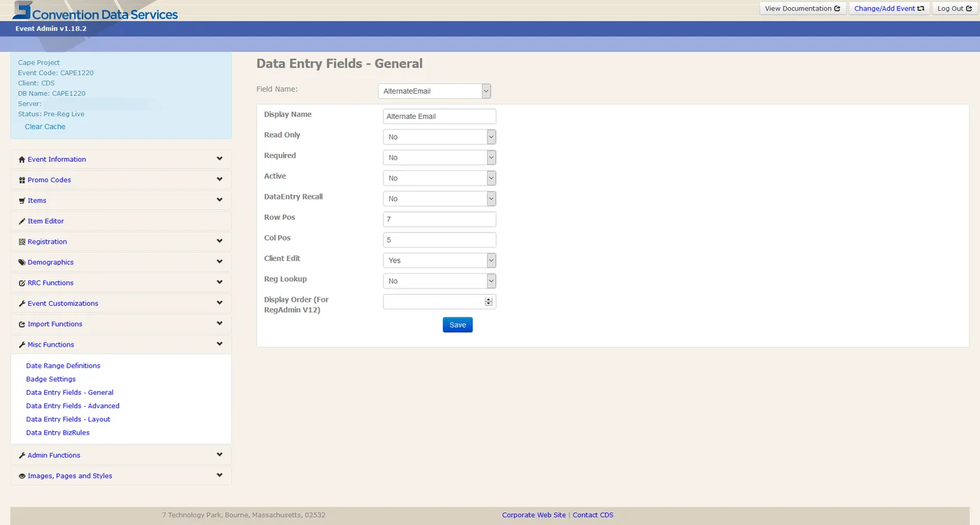Open Data Entry Fields - Layout
Screen dimensions: 980x525
[69, 419]
